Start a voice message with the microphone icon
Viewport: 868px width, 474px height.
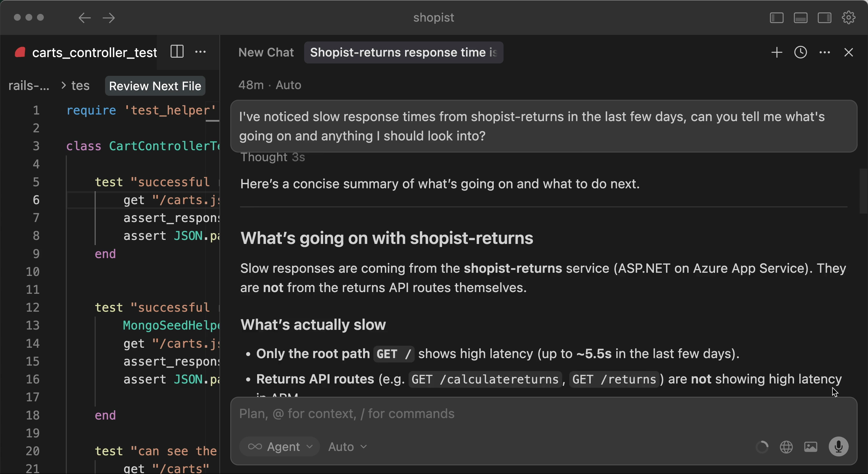[x=838, y=447]
